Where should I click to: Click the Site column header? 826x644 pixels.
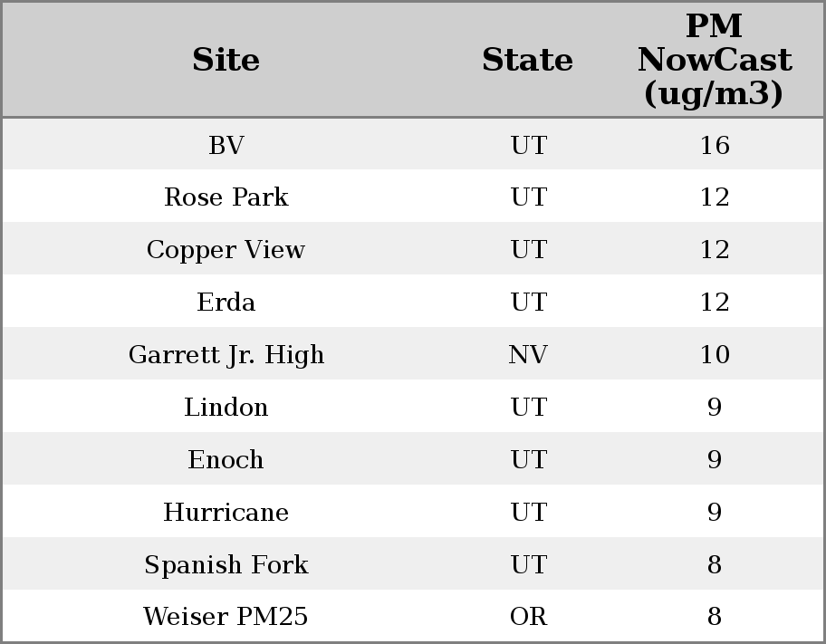click(226, 61)
